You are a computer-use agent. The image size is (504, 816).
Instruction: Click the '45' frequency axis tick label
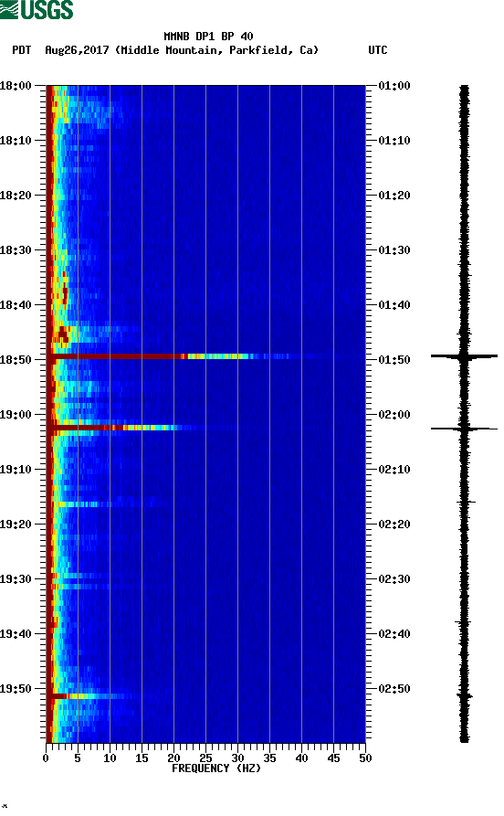(333, 758)
